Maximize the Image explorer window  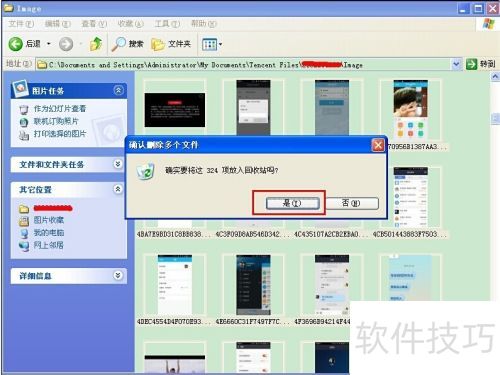(x=478, y=8)
